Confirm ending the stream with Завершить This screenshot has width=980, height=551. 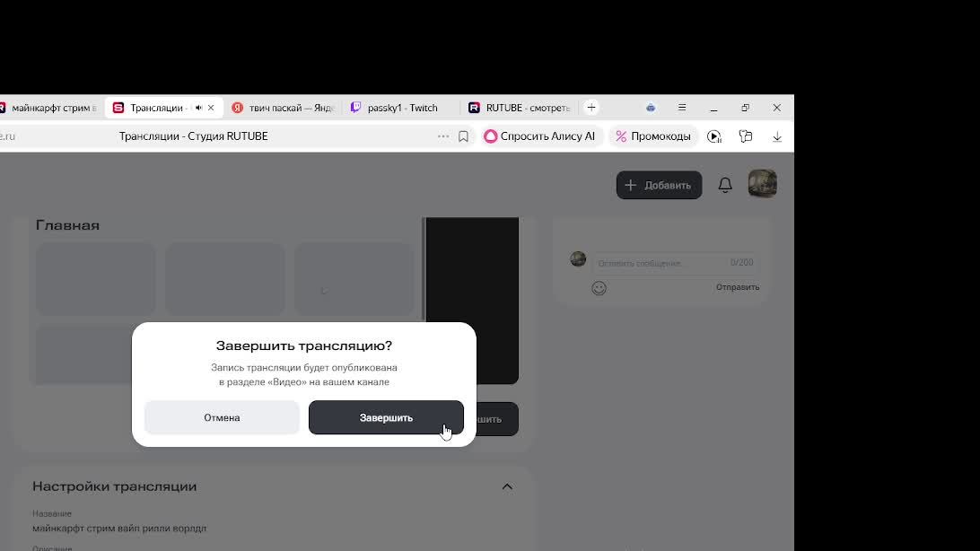click(386, 417)
